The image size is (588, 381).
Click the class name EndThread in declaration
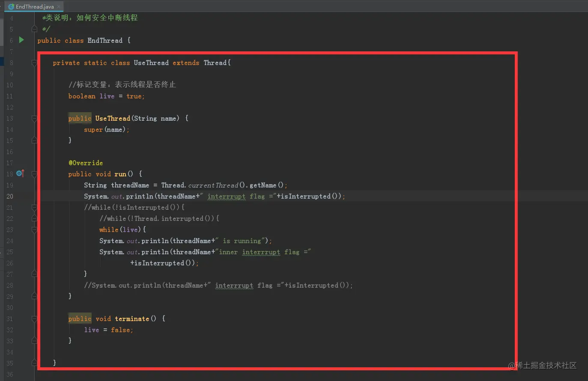[x=105, y=40]
